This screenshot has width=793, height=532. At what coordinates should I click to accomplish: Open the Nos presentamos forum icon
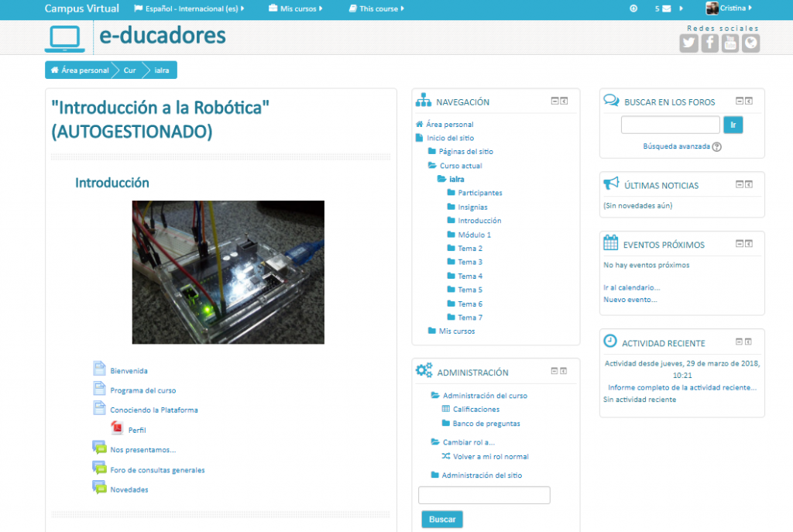99,448
